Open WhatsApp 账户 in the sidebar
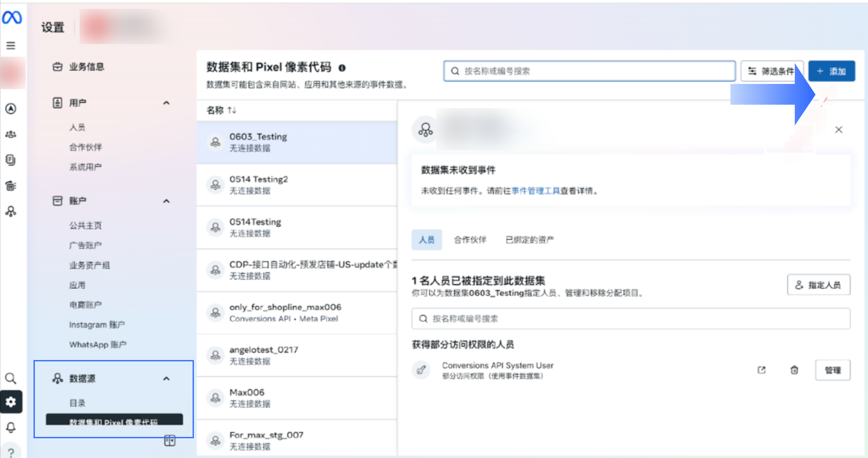Viewport: 868px width, 458px height. (98, 345)
